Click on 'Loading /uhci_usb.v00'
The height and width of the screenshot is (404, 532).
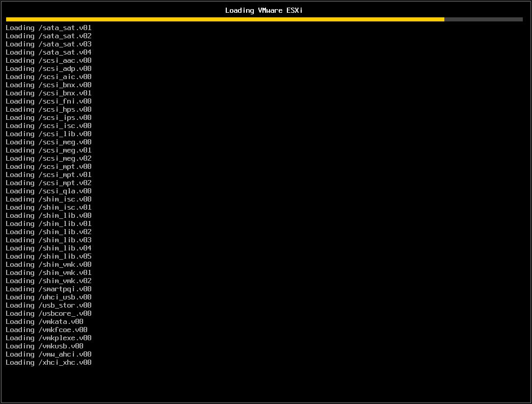point(48,297)
